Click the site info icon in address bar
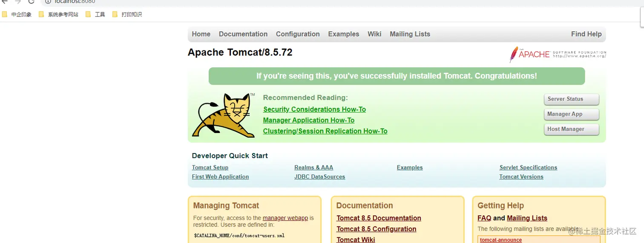Viewport: 644px width, 243px height. [x=48, y=1]
